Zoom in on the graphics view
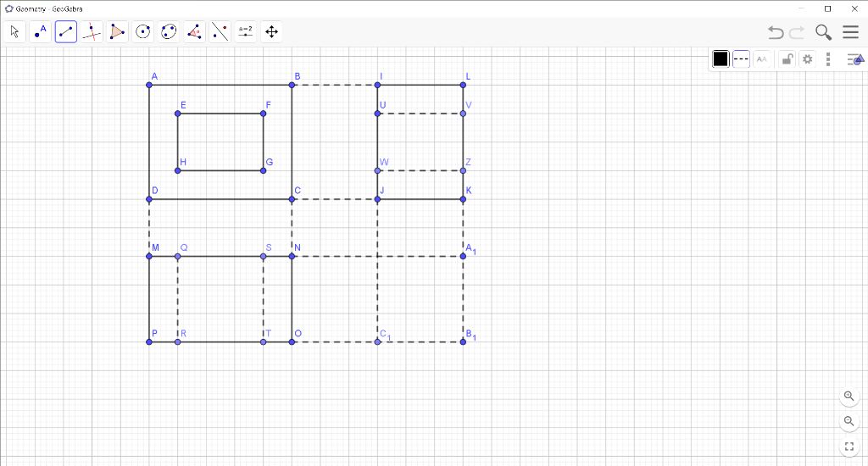Screen dimensions: 868x466 point(849,397)
